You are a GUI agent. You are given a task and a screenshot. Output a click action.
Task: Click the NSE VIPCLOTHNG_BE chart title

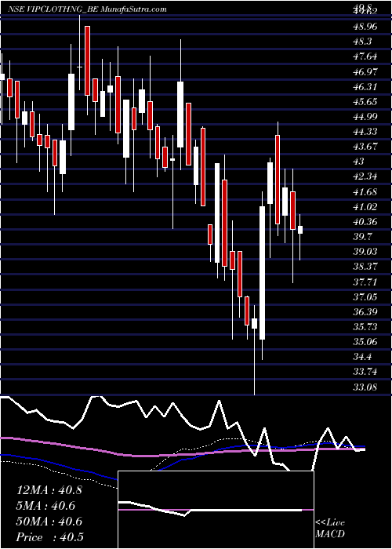[87, 9]
